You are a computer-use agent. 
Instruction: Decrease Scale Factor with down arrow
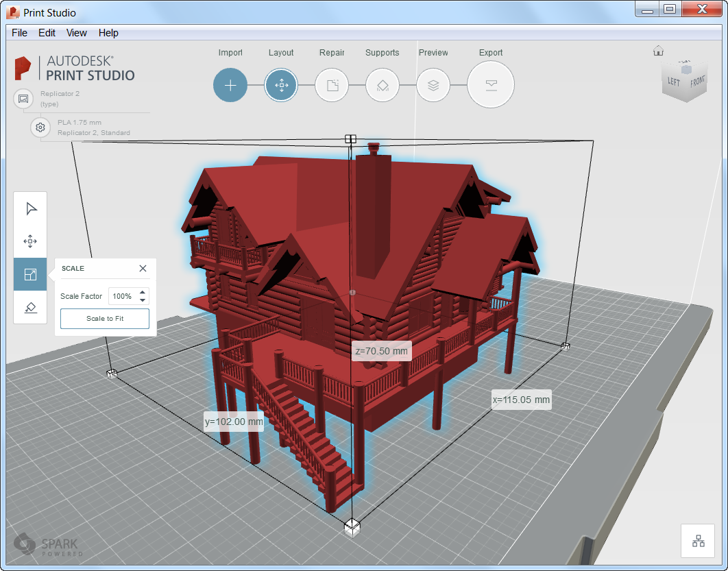click(143, 300)
